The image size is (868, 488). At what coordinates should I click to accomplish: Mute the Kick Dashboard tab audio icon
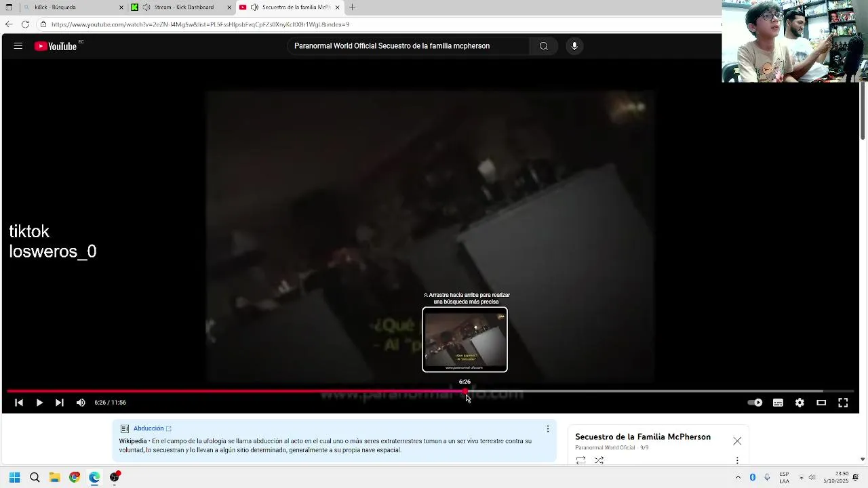[x=146, y=7]
